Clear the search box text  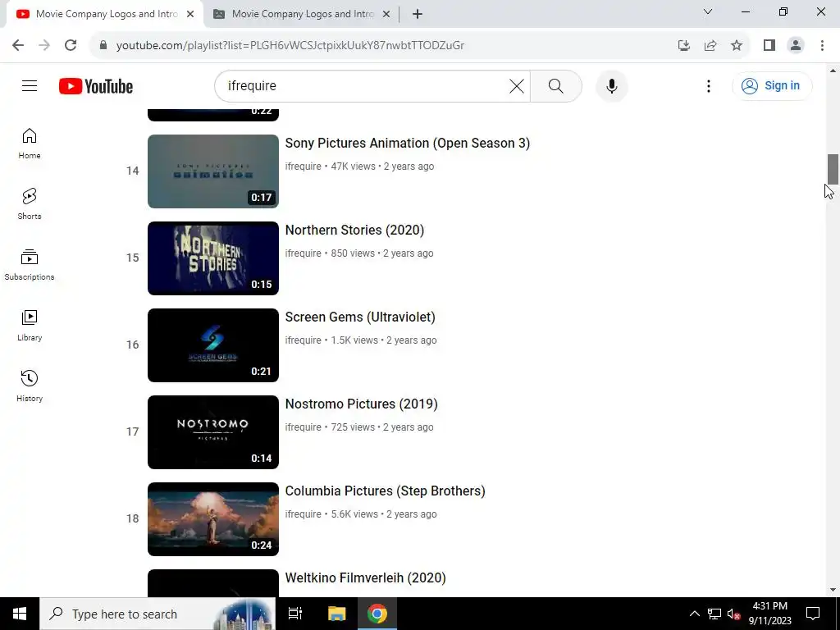point(517,85)
